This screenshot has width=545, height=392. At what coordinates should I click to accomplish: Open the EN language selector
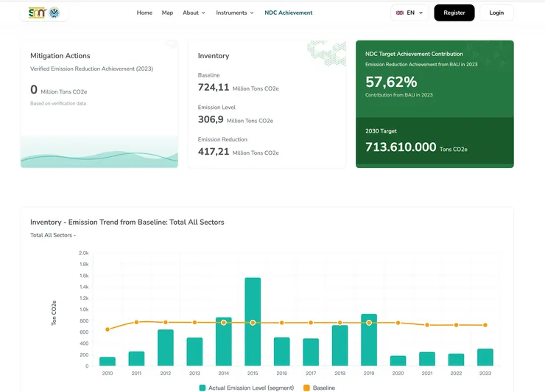click(409, 13)
